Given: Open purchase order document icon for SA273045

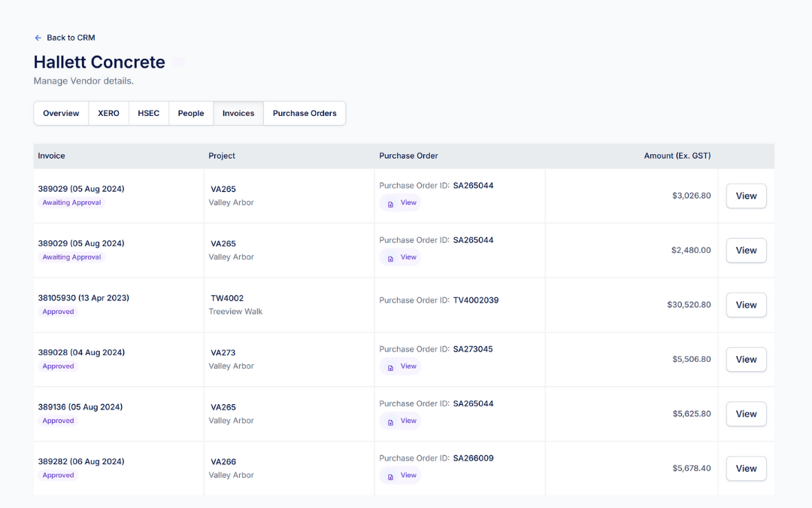Looking at the screenshot, I should [390, 367].
